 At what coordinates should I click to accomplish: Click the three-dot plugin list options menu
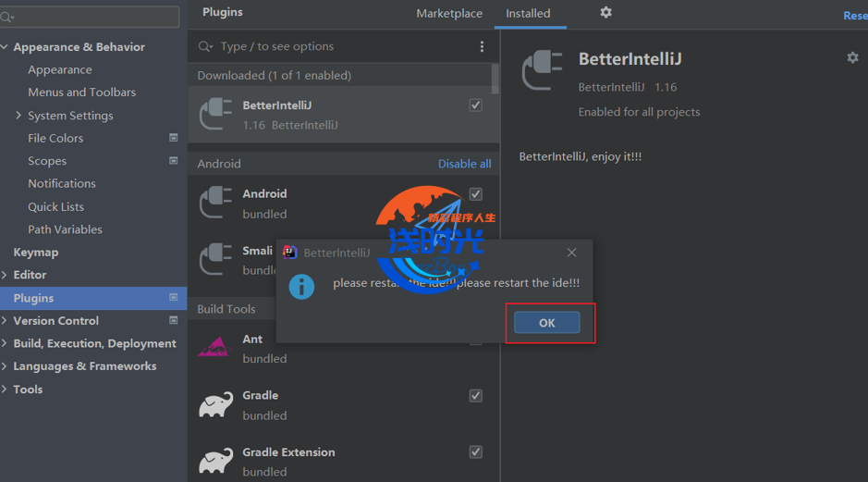pos(482,46)
